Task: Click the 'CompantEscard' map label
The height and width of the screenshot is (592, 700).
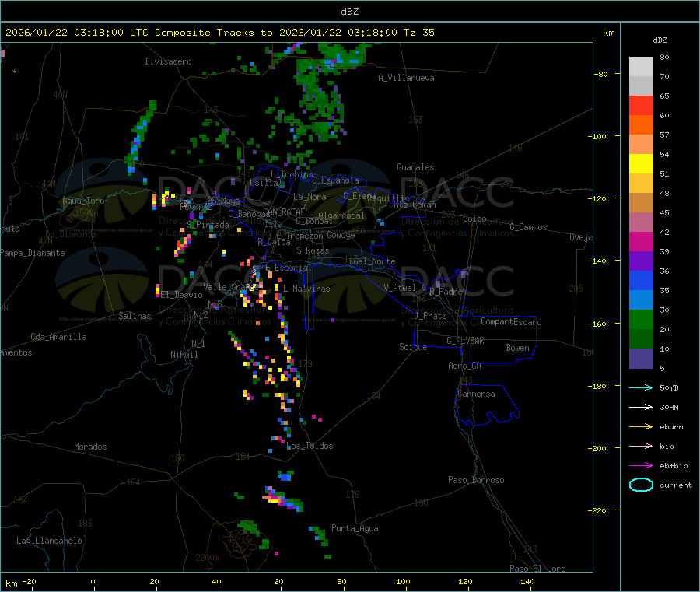Action: [x=511, y=322]
